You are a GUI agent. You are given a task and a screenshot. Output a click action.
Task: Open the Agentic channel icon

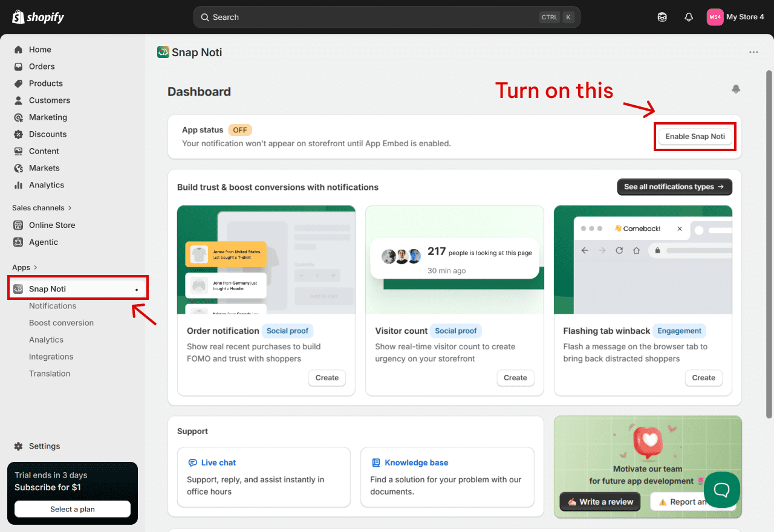[x=18, y=242]
